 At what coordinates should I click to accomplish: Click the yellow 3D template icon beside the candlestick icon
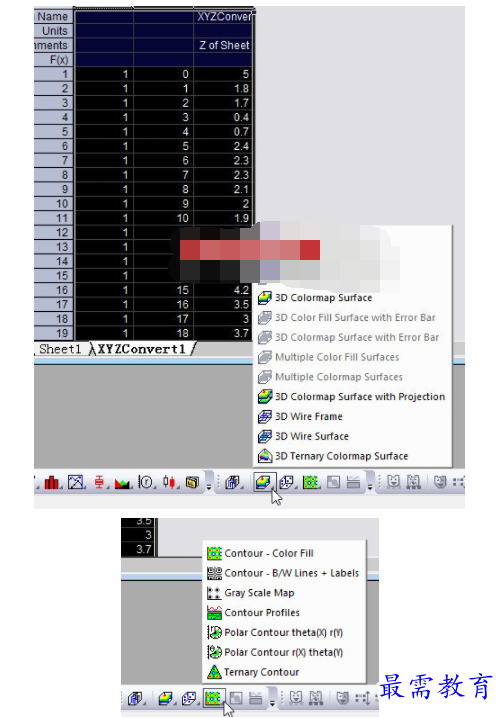click(192, 482)
